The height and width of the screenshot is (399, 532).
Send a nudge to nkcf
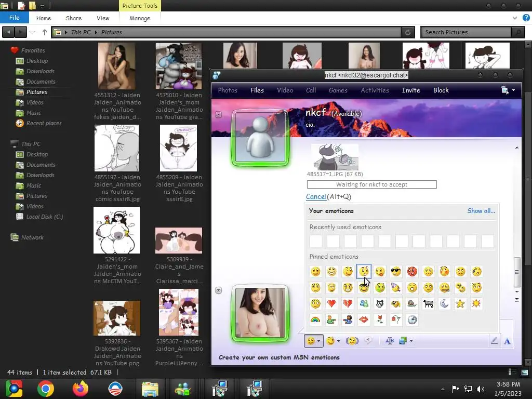[x=352, y=341]
